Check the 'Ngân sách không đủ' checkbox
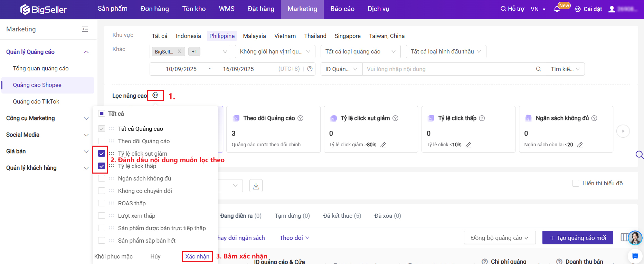 102,178
